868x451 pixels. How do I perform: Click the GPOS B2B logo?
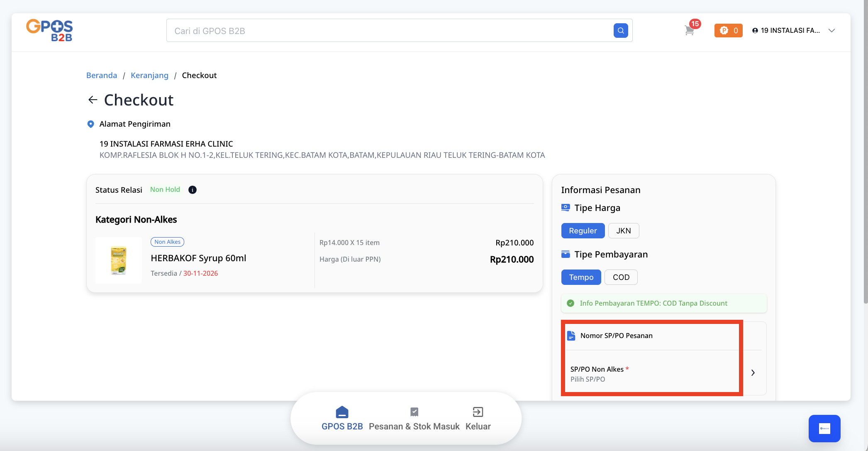(x=49, y=30)
